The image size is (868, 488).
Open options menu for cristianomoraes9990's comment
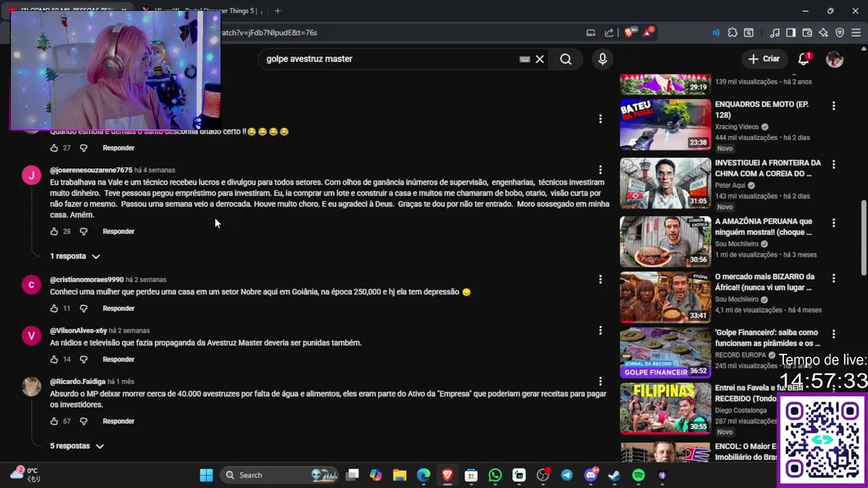(600, 279)
